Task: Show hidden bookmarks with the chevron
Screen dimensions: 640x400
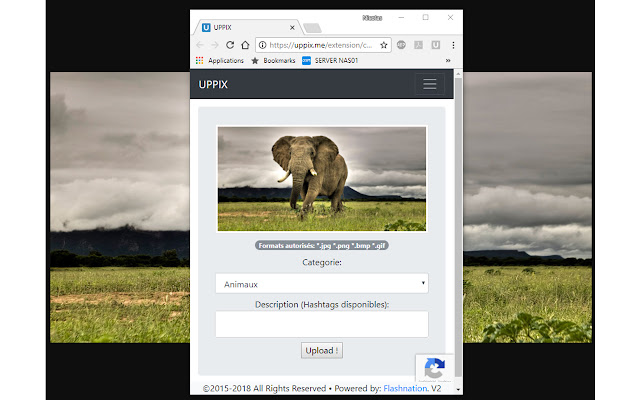Action: (448, 60)
